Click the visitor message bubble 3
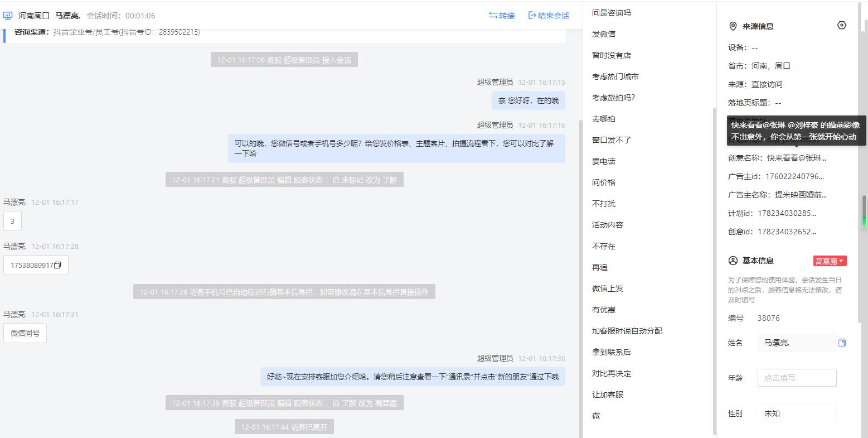 point(12,221)
